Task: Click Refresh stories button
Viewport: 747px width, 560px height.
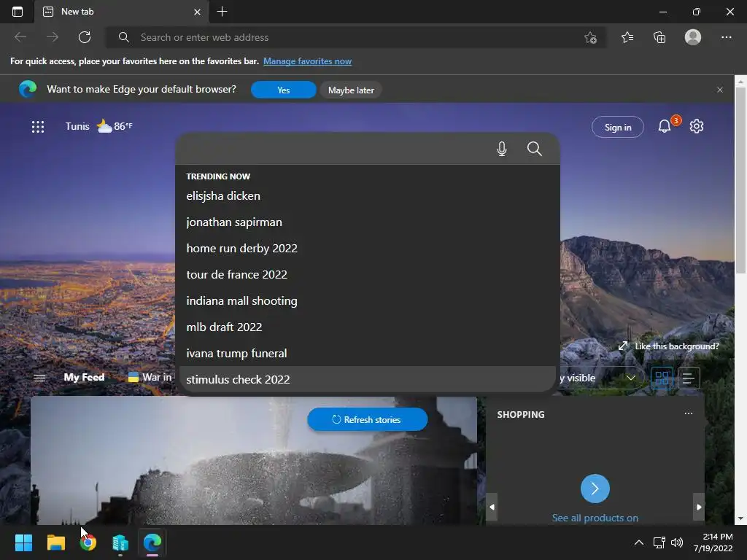Action: coord(368,419)
